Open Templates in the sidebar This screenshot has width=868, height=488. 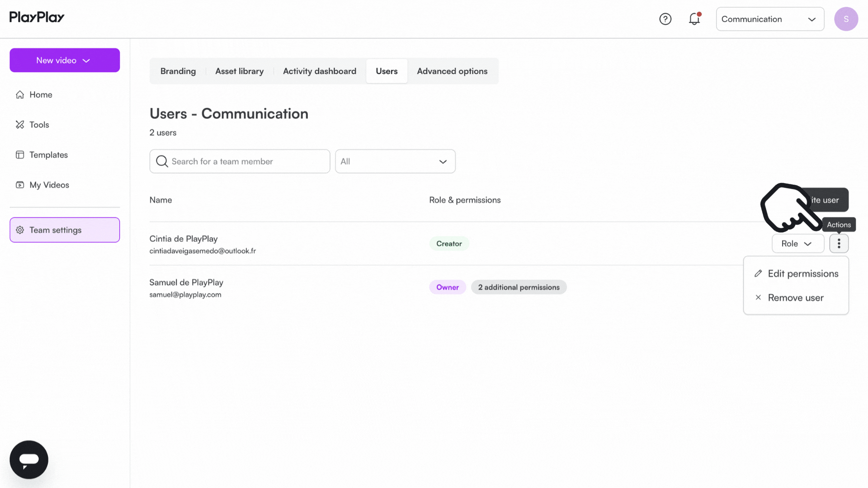48,155
